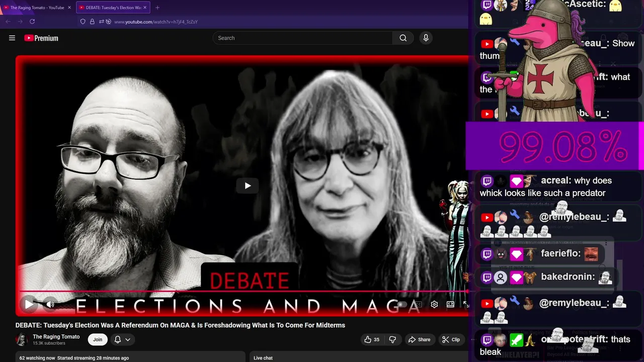644x362 pixels.
Task: Close the DEBATE: Tuesday's Election tab
Action: (x=145, y=8)
